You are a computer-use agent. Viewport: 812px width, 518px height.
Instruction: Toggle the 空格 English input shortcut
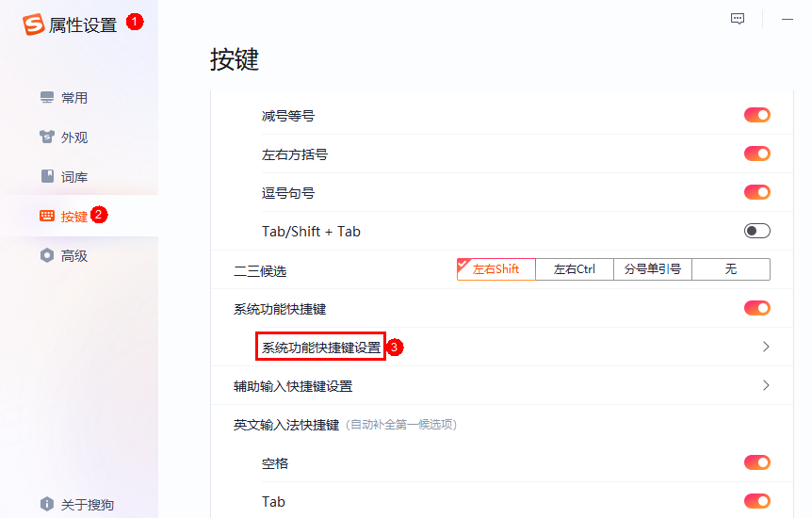[756, 462]
